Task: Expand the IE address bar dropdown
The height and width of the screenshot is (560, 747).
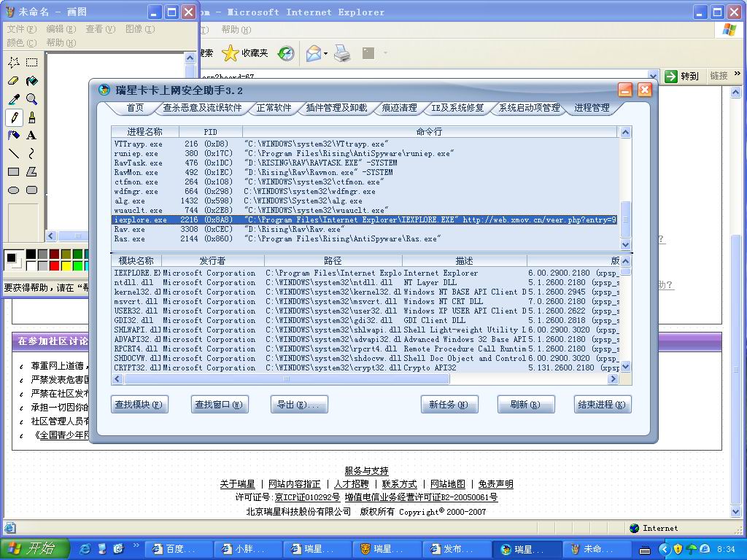Action: (x=653, y=76)
